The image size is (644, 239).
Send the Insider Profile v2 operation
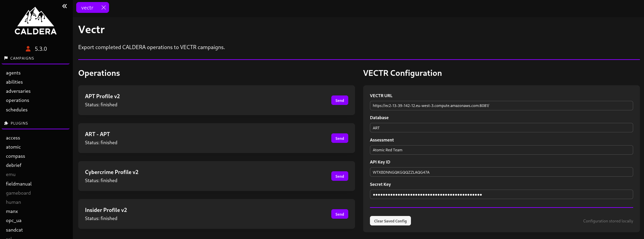340,214
